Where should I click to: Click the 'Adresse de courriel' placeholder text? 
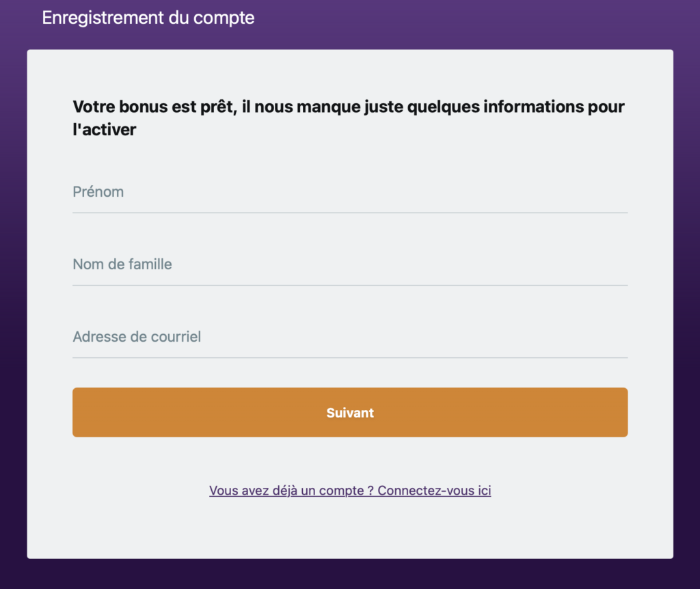[x=137, y=336]
